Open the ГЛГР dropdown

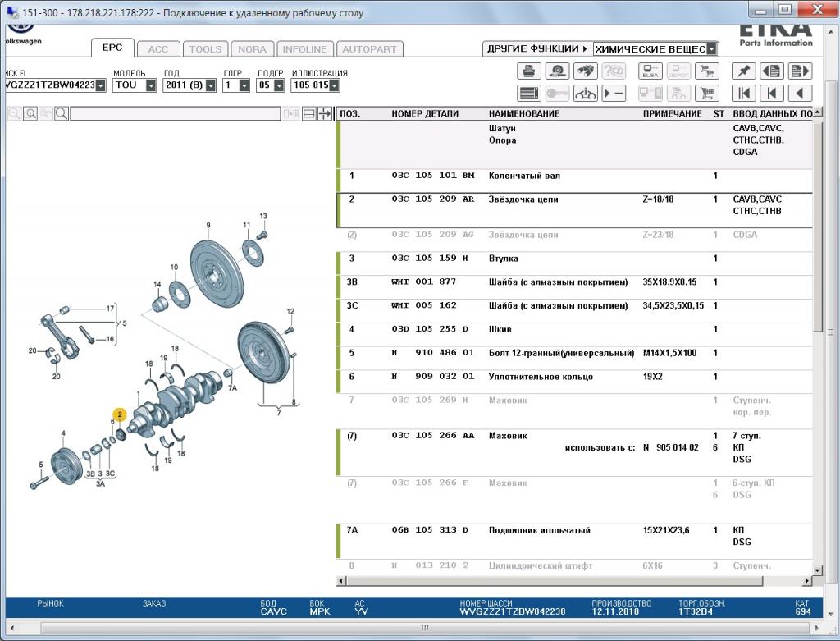244,85
